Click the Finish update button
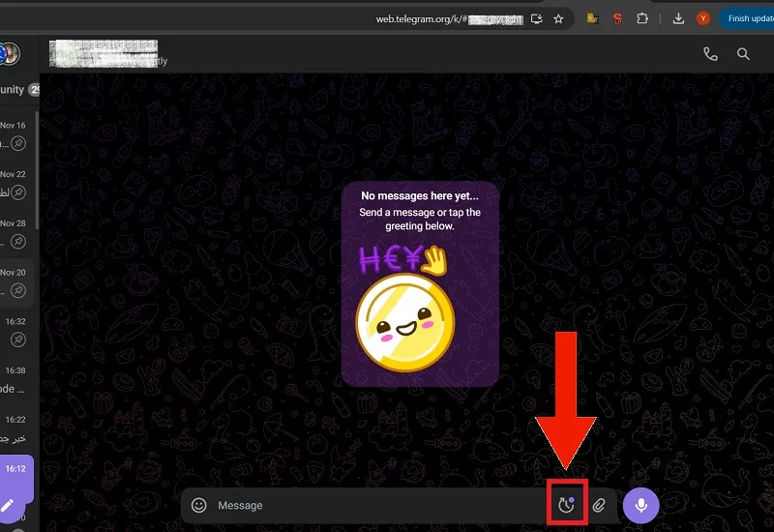Viewport: 774px width, 532px height. pyautogui.click(x=747, y=18)
